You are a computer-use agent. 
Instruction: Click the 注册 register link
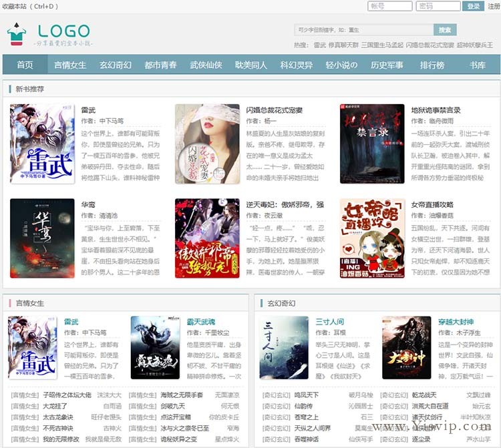coord(494,7)
